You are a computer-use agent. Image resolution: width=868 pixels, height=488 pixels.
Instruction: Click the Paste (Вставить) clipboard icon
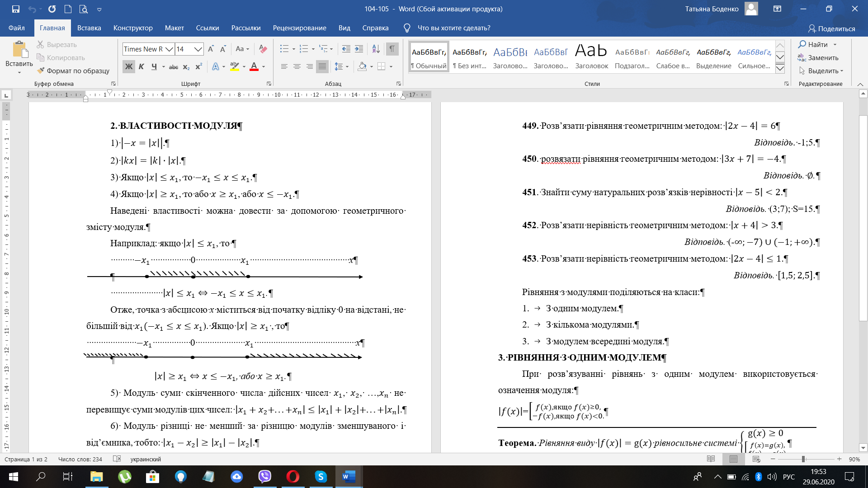[x=19, y=50]
